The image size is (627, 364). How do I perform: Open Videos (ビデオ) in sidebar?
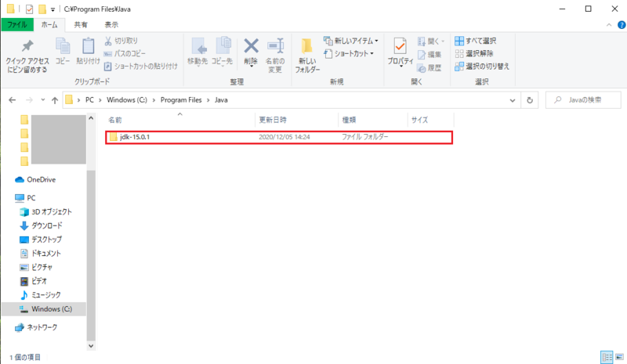coord(33,281)
